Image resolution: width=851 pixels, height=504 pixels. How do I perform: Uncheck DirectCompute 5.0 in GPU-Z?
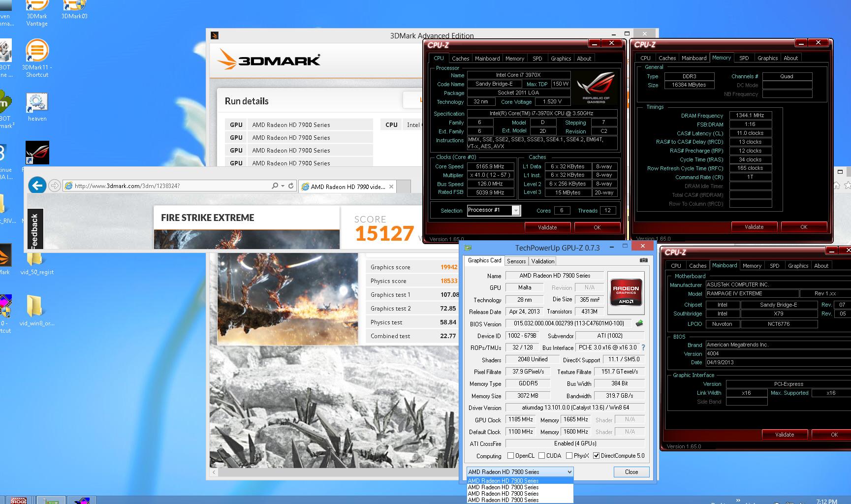(x=596, y=456)
